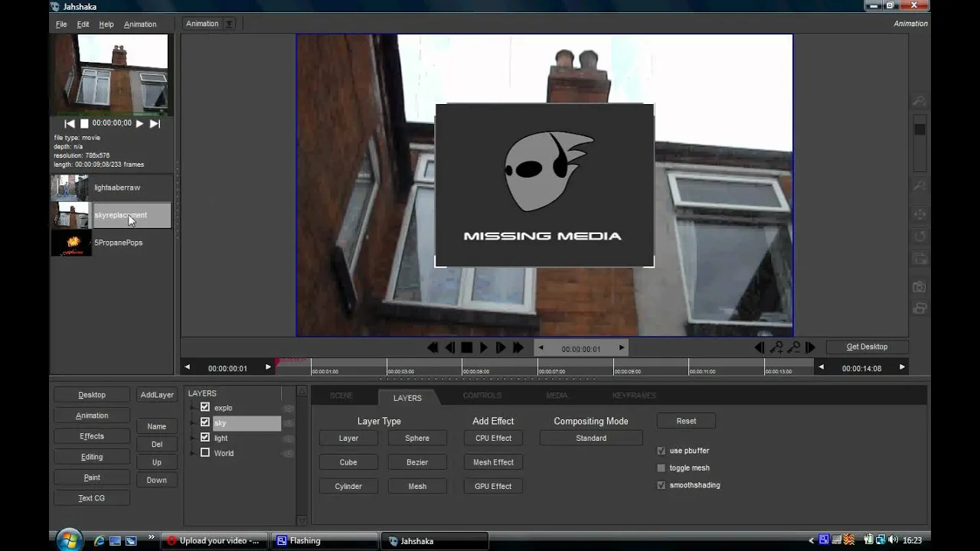Viewport: 980px width, 551px height.
Task: Add a keyframe with key-plus icon
Action: click(776, 347)
